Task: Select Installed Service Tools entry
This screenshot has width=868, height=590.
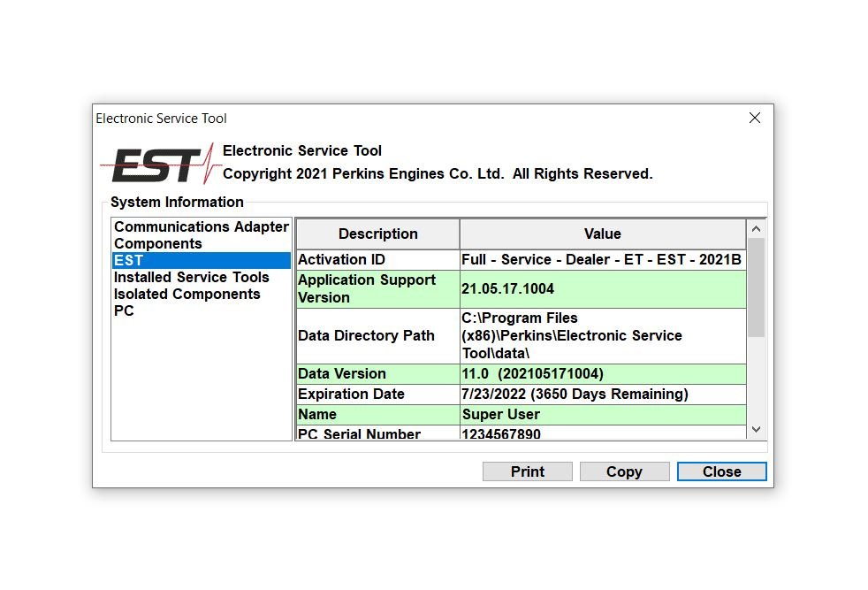Action: coord(202,277)
